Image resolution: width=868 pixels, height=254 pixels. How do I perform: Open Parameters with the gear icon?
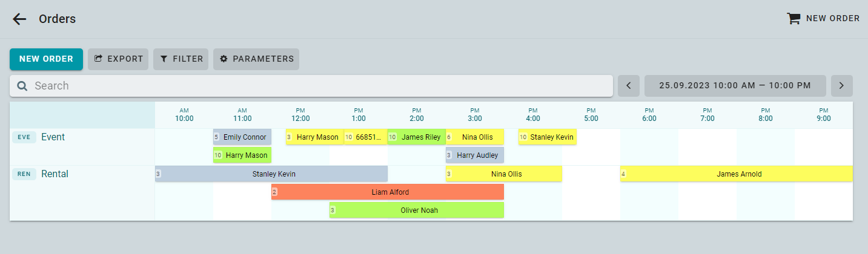[256, 59]
